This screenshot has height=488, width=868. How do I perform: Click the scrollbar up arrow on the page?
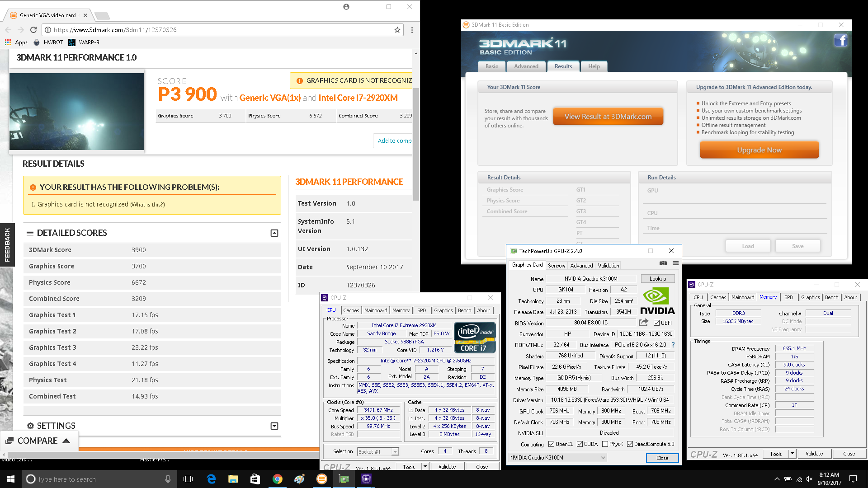(x=416, y=53)
